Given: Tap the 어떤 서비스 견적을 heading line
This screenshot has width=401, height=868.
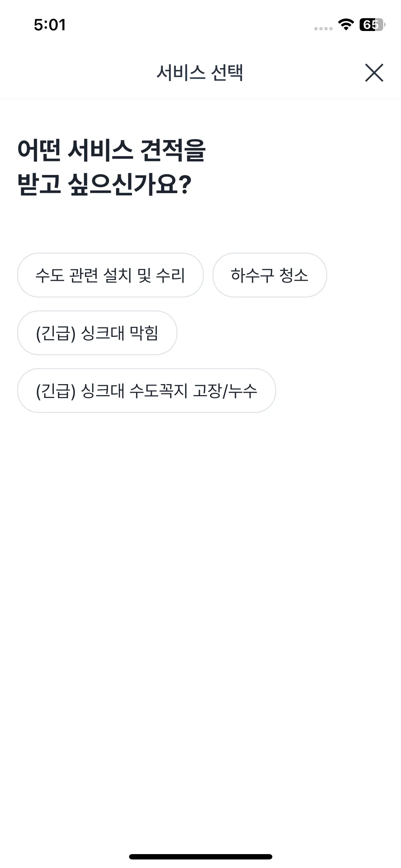Looking at the screenshot, I should tap(112, 150).
